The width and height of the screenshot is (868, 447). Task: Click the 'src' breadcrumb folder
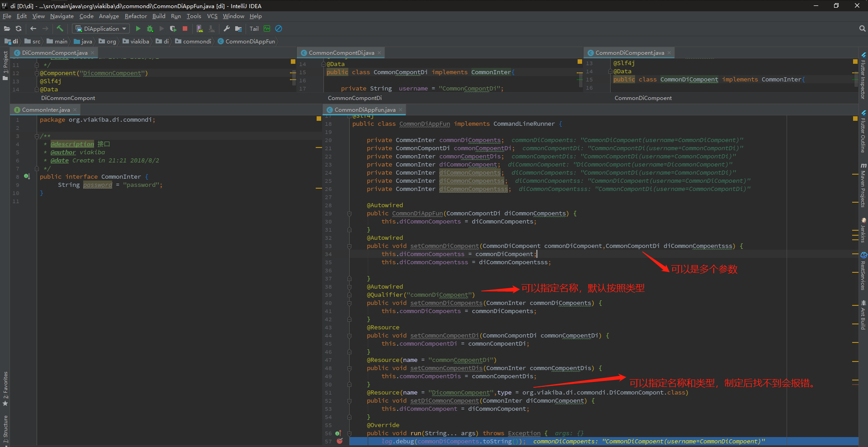pos(33,41)
